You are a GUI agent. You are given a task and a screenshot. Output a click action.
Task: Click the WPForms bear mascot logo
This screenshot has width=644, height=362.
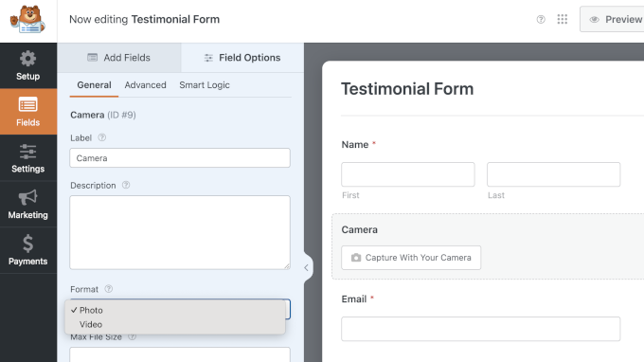coord(27,20)
